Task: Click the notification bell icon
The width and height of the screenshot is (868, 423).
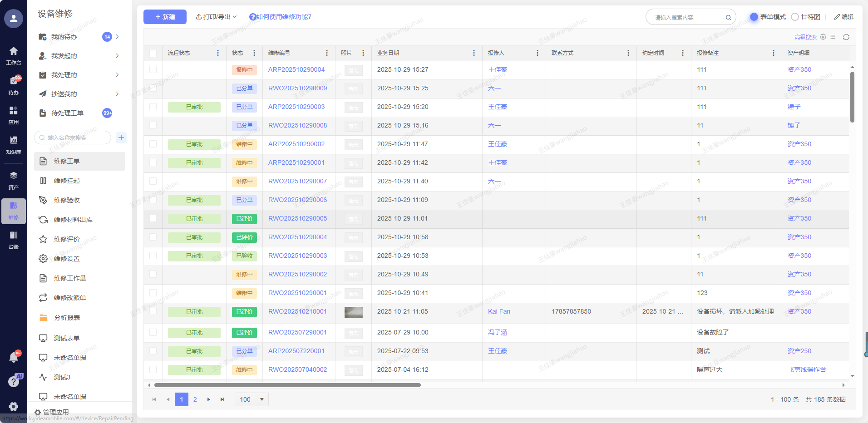Action: pos(14,357)
